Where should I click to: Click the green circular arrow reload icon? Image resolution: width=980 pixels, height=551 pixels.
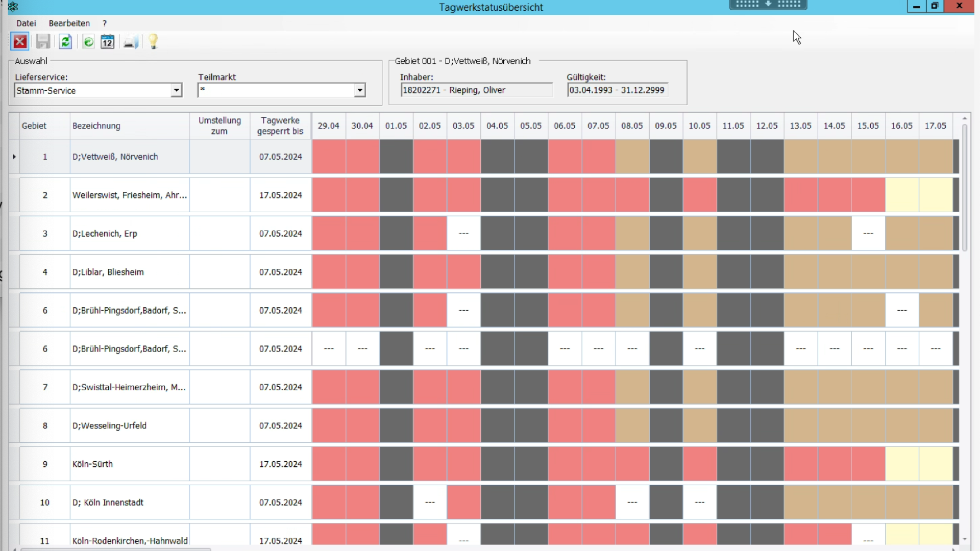(88, 42)
